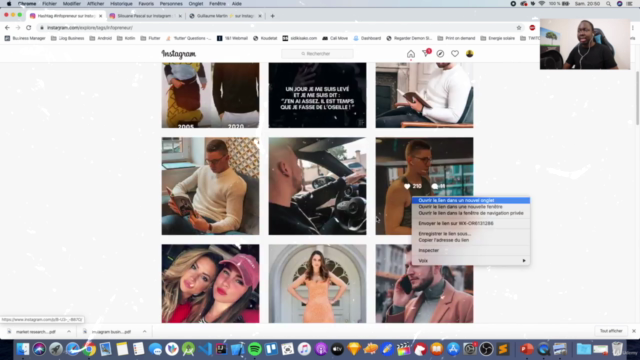Open Sketch in the Dock
Screen dimensions: 640x360
[x=354, y=349]
